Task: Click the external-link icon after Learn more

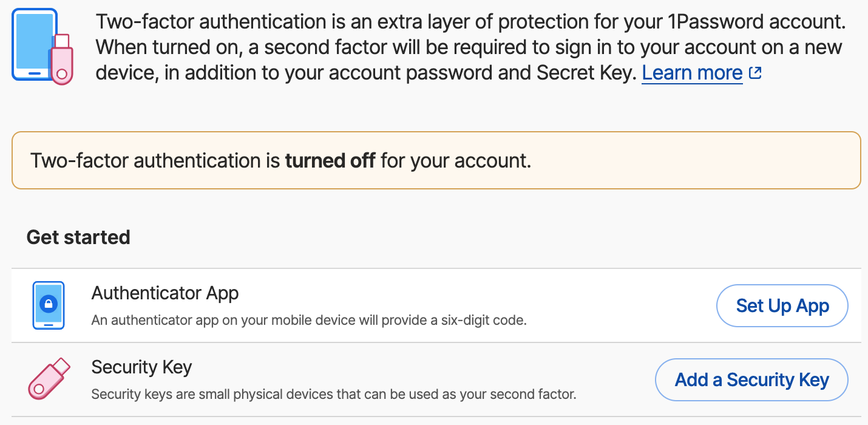Action: click(755, 73)
